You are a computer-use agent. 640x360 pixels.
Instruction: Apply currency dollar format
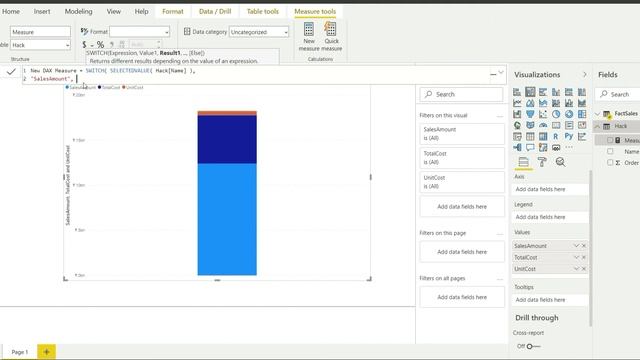(84, 44)
